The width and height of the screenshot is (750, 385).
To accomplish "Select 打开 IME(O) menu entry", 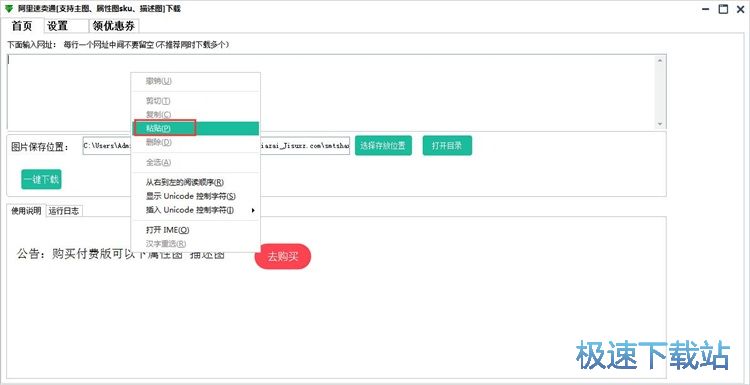I will pyautogui.click(x=195, y=230).
